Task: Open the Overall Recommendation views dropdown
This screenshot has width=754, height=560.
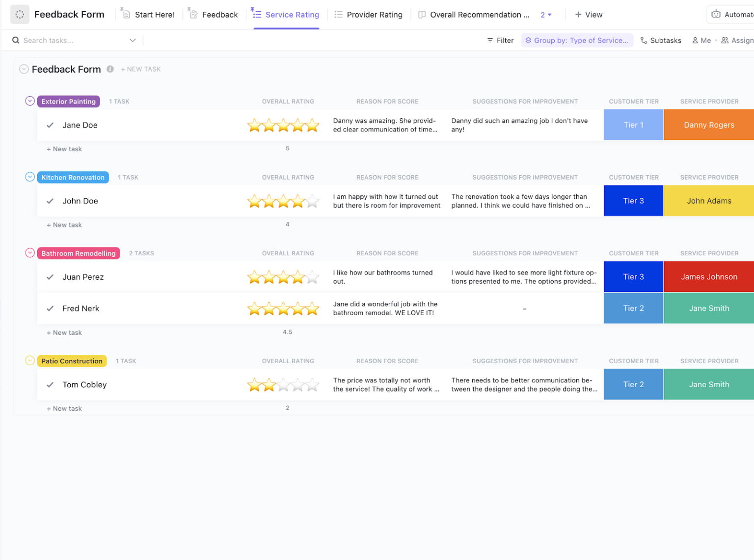Action: [546, 14]
